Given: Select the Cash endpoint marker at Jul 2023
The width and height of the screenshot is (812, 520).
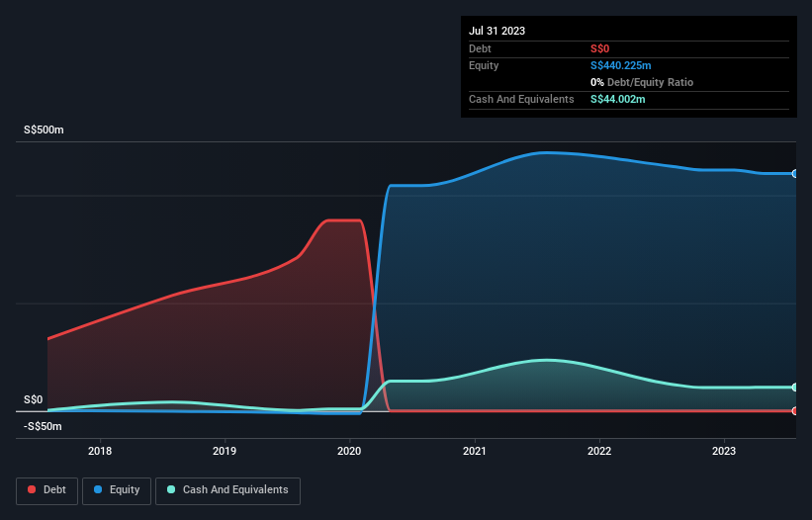Looking at the screenshot, I should tap(795, 387).
